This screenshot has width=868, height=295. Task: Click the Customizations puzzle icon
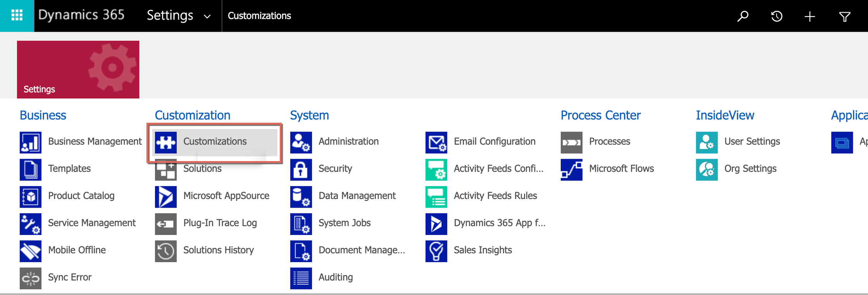click(x=166, y=142)
